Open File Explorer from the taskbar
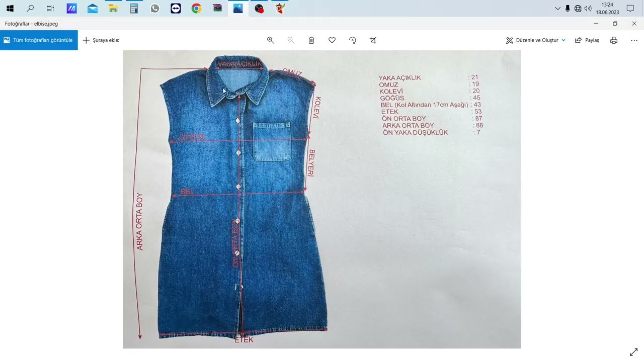Viewport: 644px width, 362px height. click(113, 8)
